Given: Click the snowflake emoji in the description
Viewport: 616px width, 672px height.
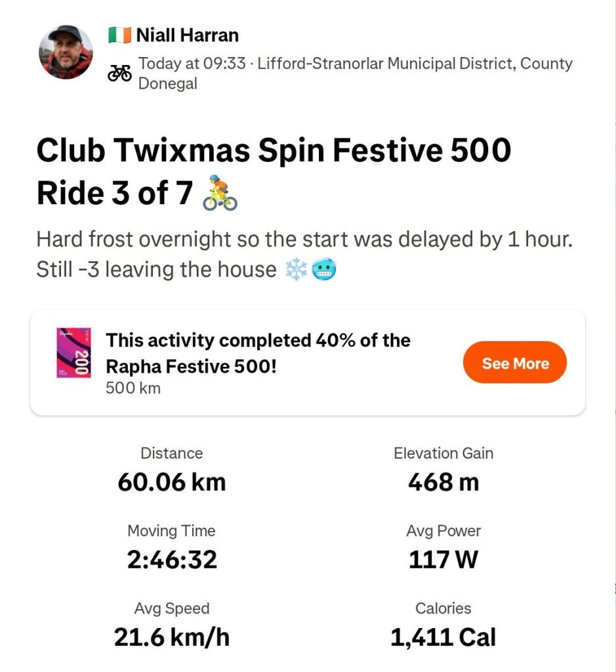Looking at the screenshot, I should tap(297, 270).
